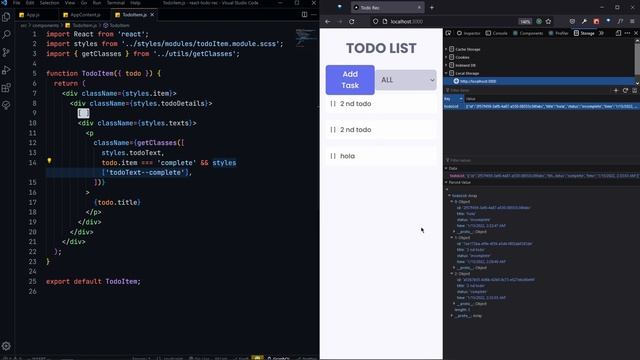The height and width of the screenshot is (360, 640).
Task: Split the VS Code editor right
Action: point(304,15)
